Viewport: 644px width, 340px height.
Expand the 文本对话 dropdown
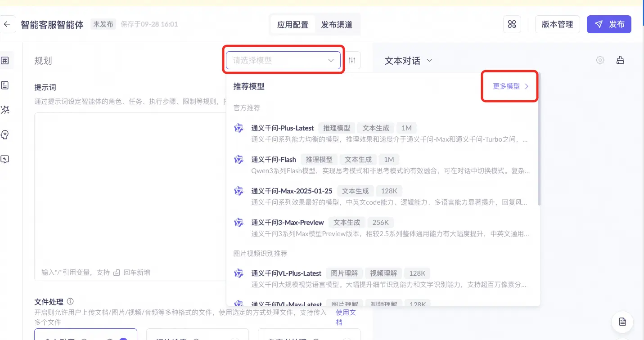coord(408,60)
